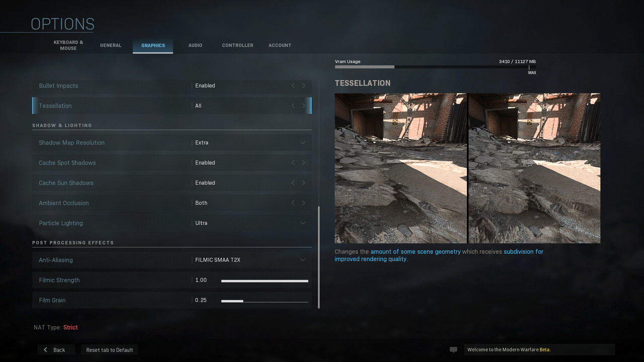Click the left arrow for Bullet Impacts
This screenshot has width=644, height=362.
tap(293, 86)
